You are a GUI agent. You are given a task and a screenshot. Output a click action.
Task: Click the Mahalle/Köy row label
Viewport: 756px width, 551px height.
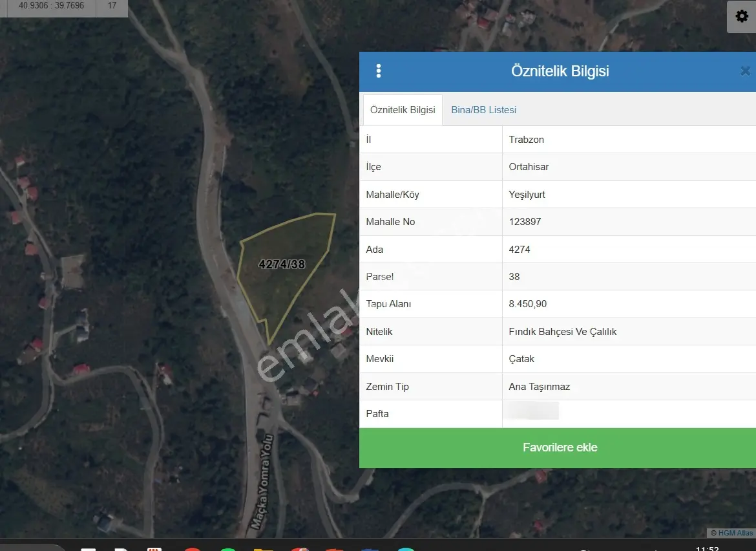[x=392, y=195]
